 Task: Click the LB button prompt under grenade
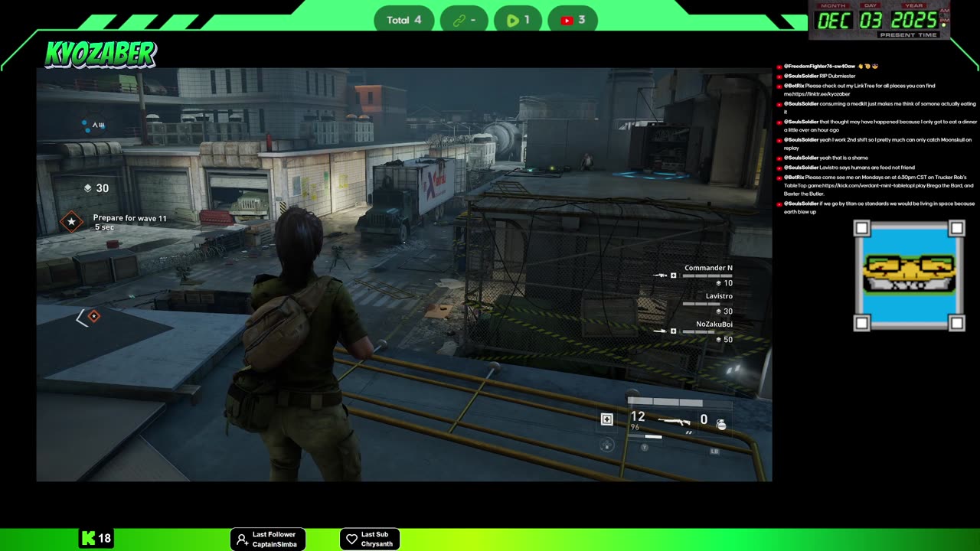click(x=714, y=452)
